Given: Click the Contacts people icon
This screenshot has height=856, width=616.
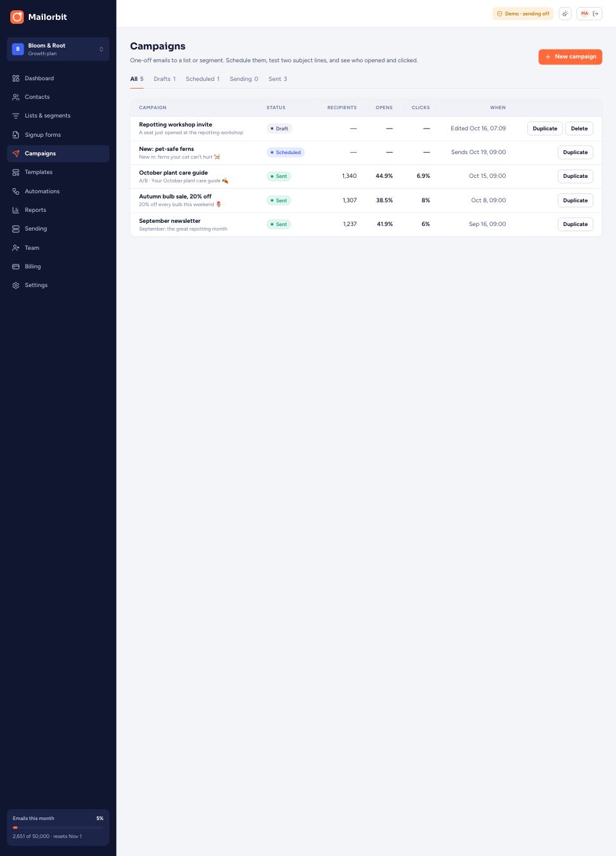Looking at the screenshot, I should click(x=16, y=97).
